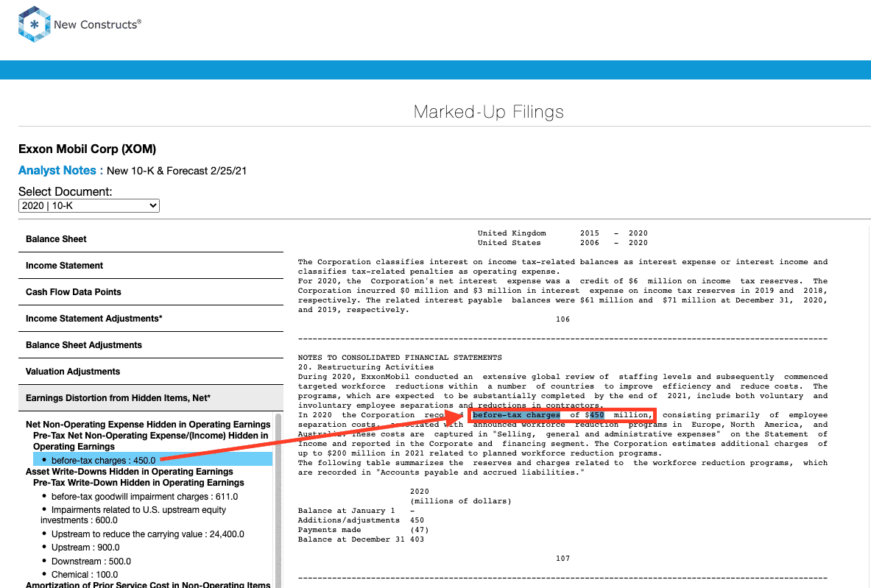871x588 pixels.
Task: Click 'NOTES TO CONSOLIDATED FINANCIAL STATEMENTS' line
Action: pos(399,358)
